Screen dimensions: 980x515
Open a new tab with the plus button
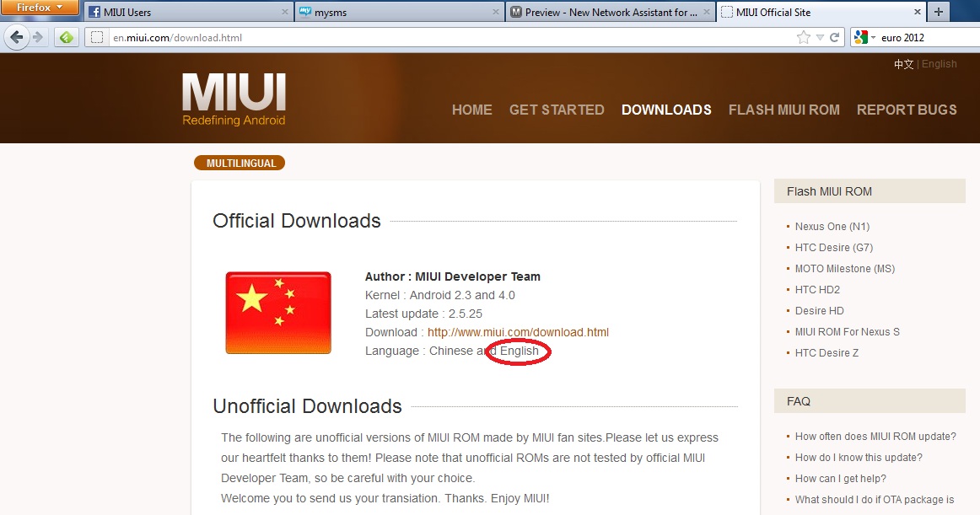pos(938,12)
